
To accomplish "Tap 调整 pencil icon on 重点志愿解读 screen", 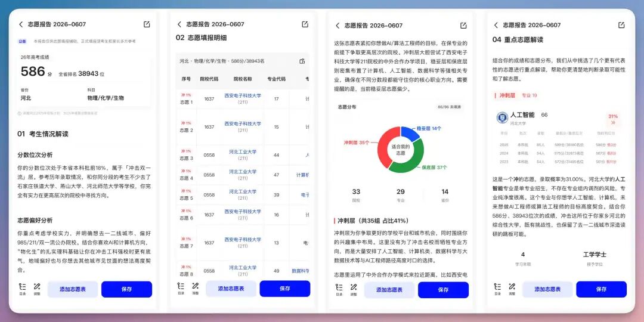I will click(x=512, y=289).
